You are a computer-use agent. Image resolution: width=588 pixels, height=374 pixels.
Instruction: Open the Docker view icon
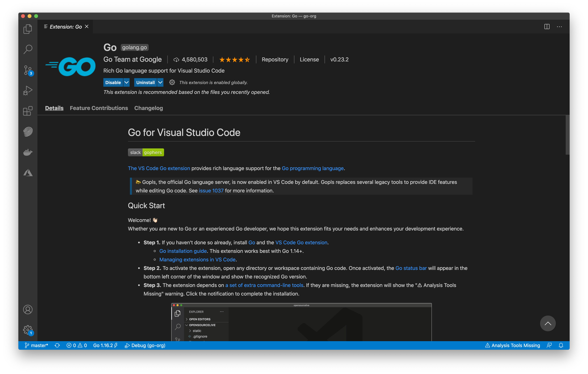pyautogui.click(x=28, y=152)
